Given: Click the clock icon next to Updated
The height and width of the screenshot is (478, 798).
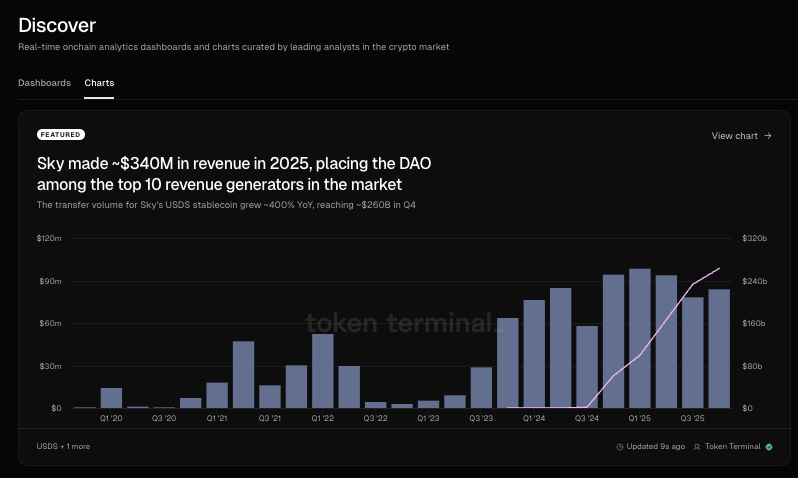Looking at the screenshot, I should tap(620, 447).
